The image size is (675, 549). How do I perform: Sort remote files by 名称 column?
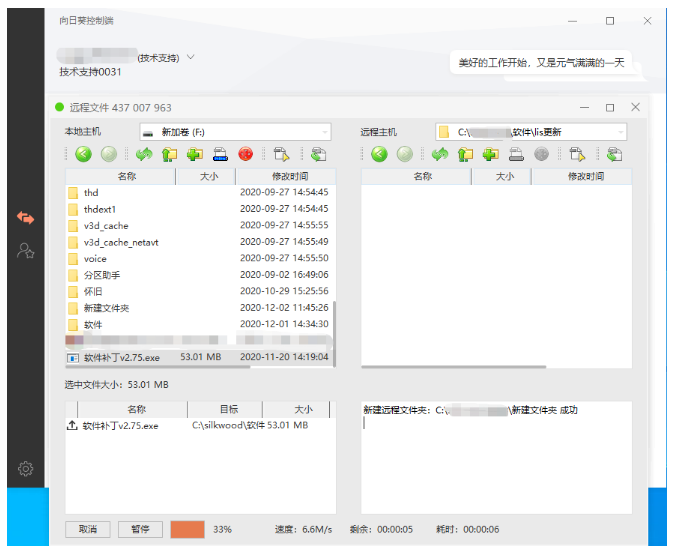click(x=416, y=176)
